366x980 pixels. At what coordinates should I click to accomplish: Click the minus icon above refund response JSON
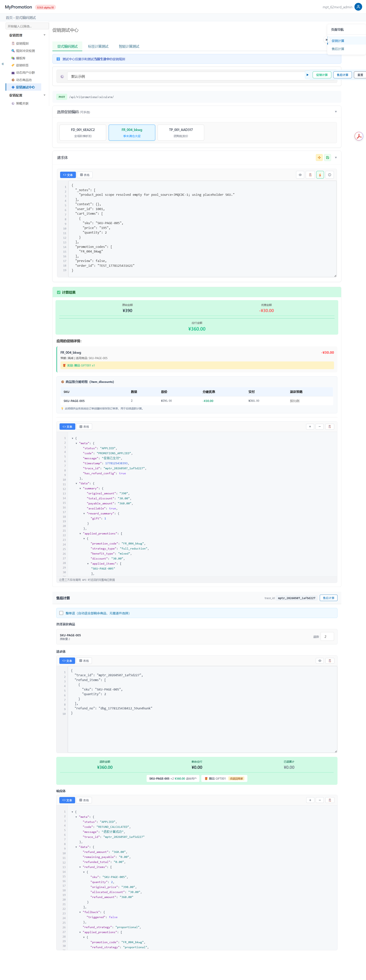point(320,800)
